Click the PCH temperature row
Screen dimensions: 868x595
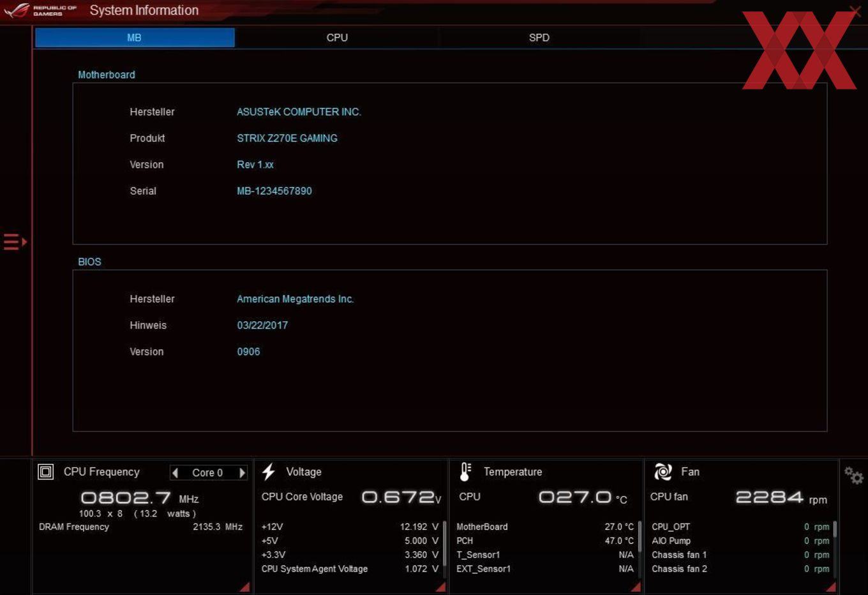coord(545,541)
